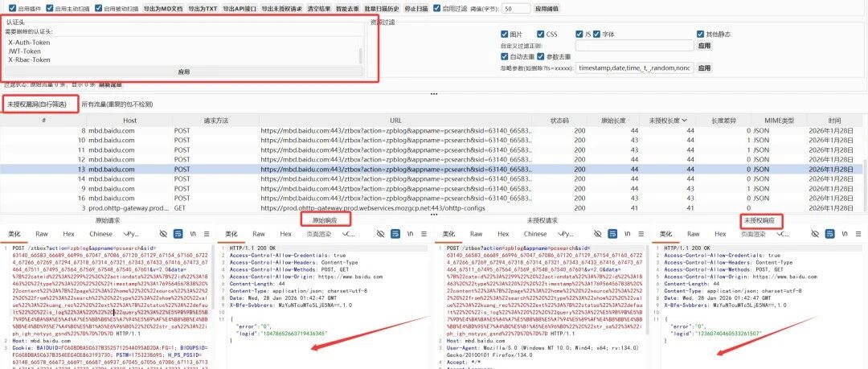Click 导出未授权请求 button
Viewport: 868px width, 369px height.
point(282,9)
